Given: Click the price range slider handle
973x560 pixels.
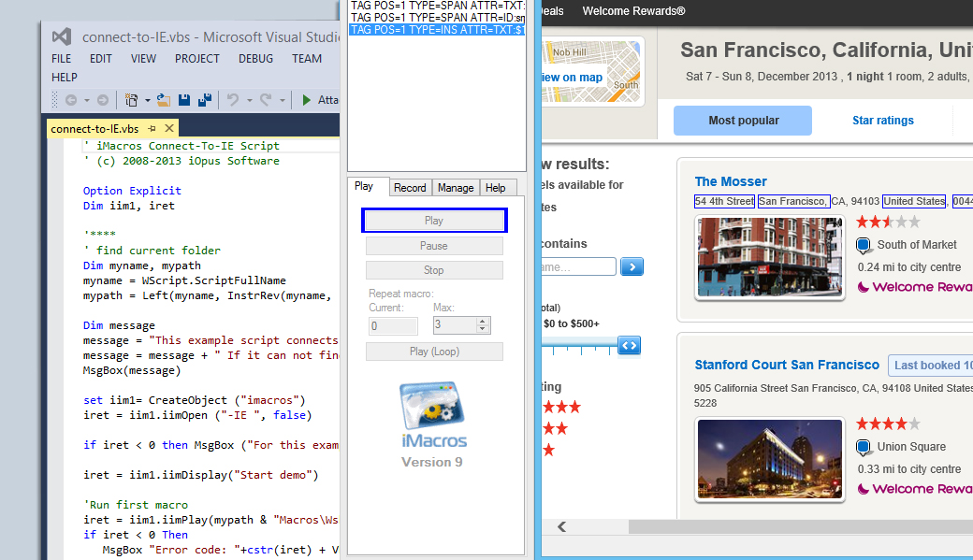Looking at the screenshot, I should pos(629,345).
